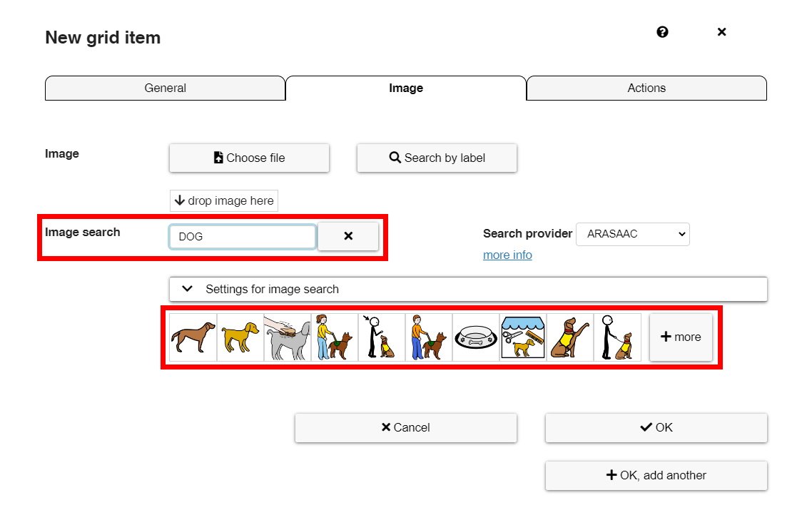Select the Image tab
This screenshot has height=520, width=812.
[x=406, y=88]
